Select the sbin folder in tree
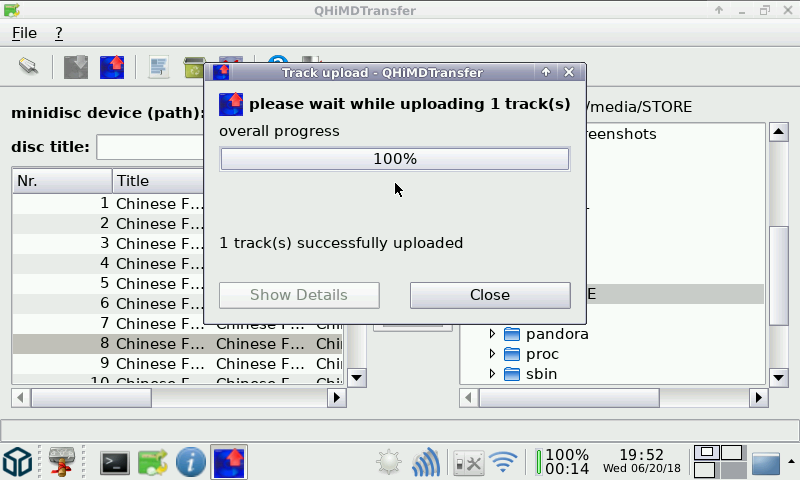This screenshot has width=800, height=480. 541,374
